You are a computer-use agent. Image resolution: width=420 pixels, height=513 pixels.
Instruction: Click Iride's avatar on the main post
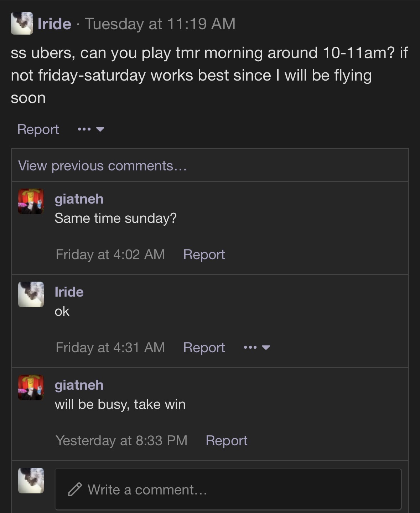tap(22, 24)
